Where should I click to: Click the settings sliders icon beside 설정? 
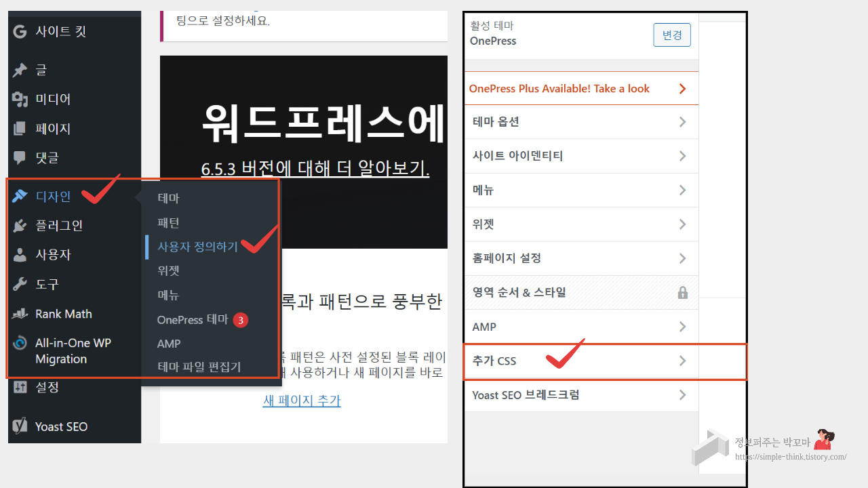coord(20,387)
